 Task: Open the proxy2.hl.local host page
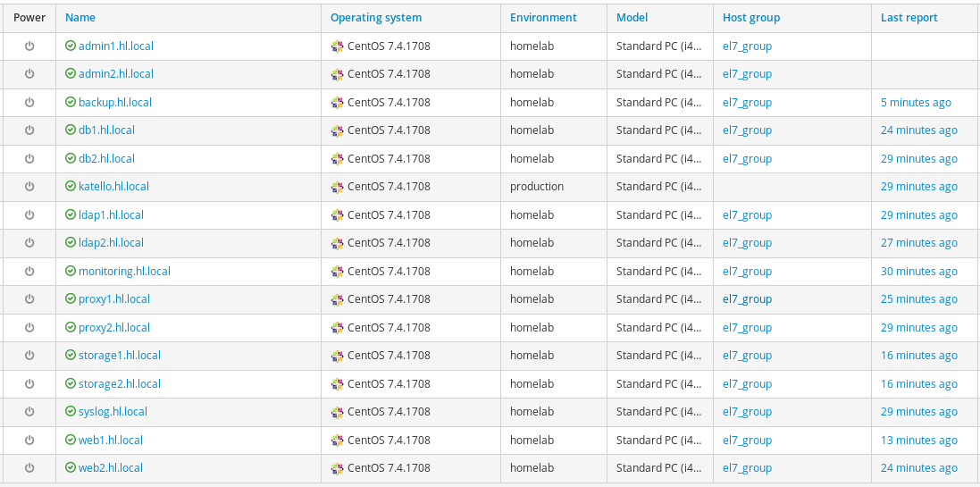tap(114, 327)
